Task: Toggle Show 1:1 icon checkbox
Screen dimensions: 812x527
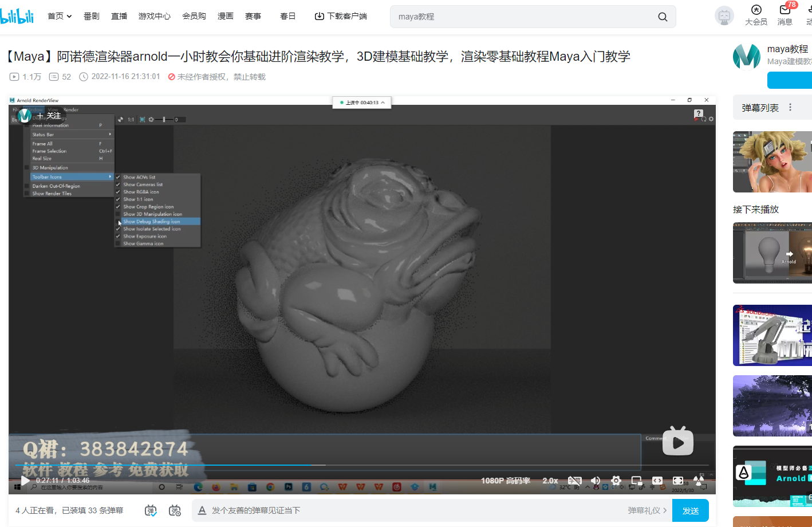Action: (x=118, y=199)
